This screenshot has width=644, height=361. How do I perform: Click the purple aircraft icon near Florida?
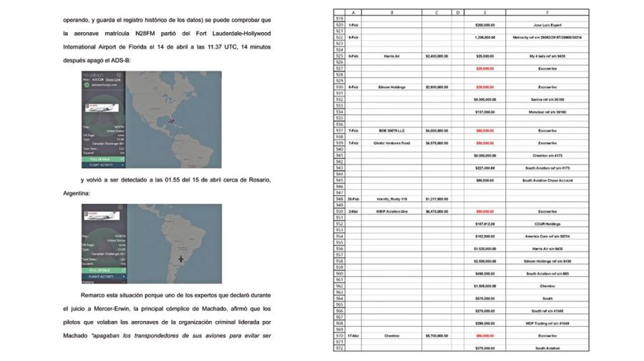point(172,120)
